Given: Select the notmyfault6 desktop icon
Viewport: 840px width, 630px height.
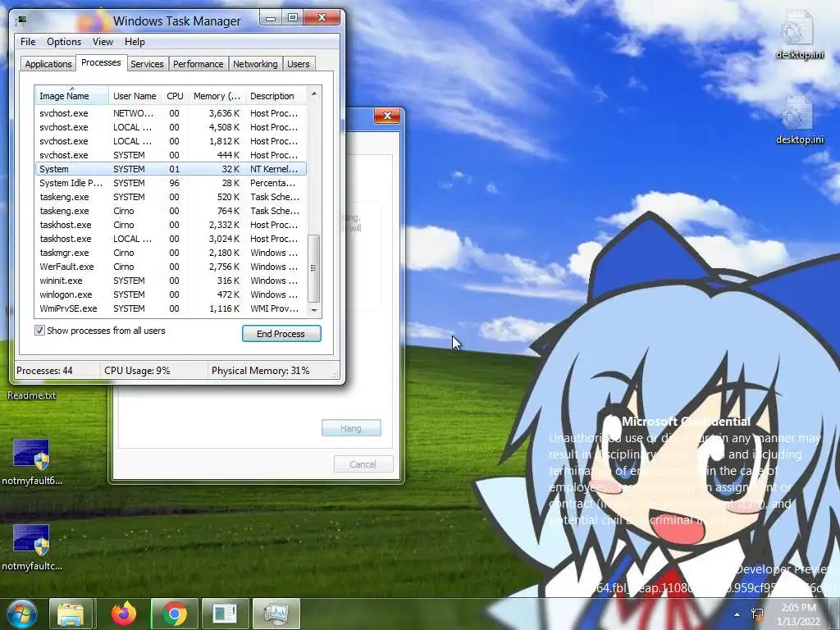Looking at the screenshot, I should [x=32, y=463].
